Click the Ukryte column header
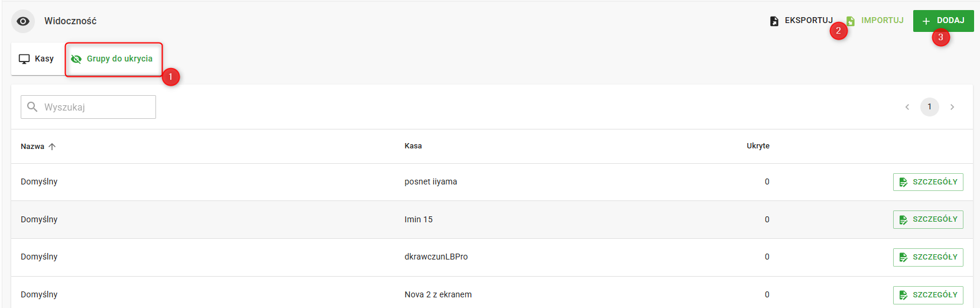The height and width of the screenshot is (308, 980). [758, 146]
